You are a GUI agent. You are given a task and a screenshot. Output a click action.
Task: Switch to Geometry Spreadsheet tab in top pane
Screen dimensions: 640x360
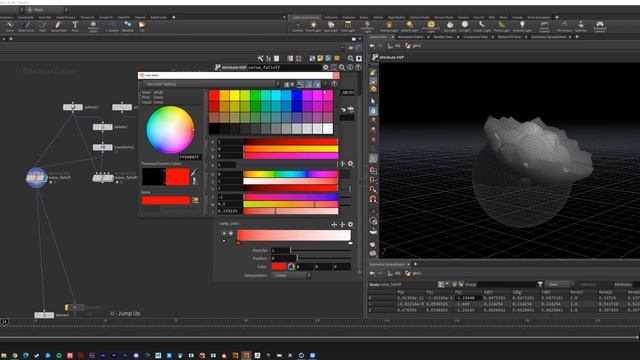pos(549,37)
